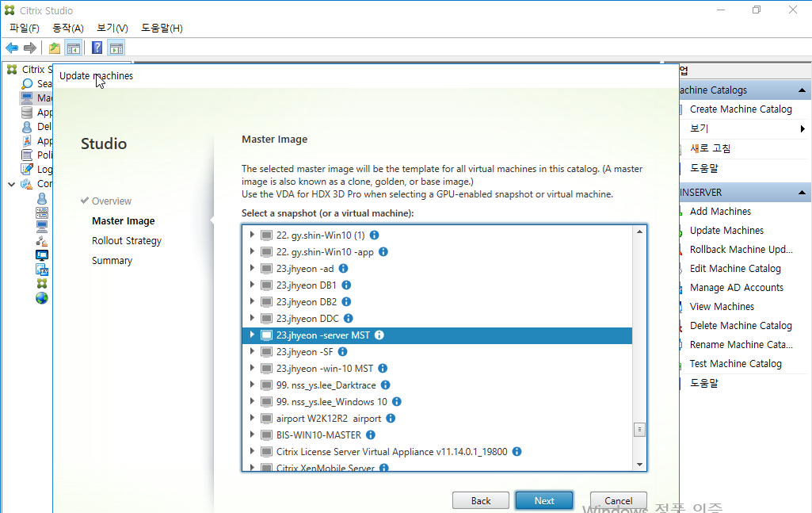
Task: Click View Machines action
Action: (722, 307)
